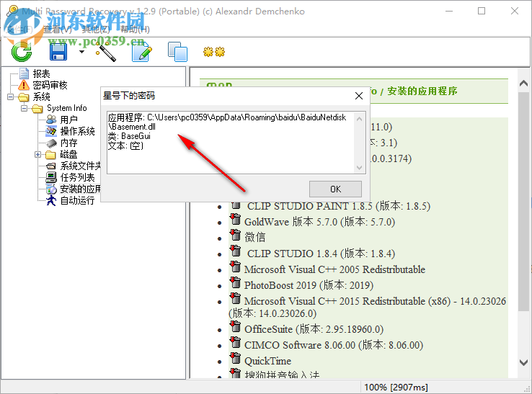Image resolution: width=532 pixels, height=394 pixels.
Task: Click the 密码审核 warning triangle icon
Action: coord(24,85)
